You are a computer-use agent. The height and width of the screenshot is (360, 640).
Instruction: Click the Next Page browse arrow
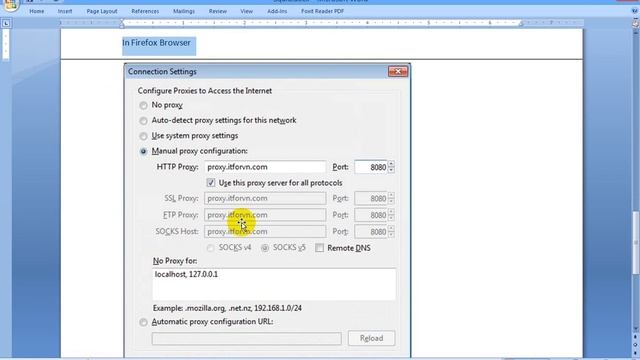635,352
